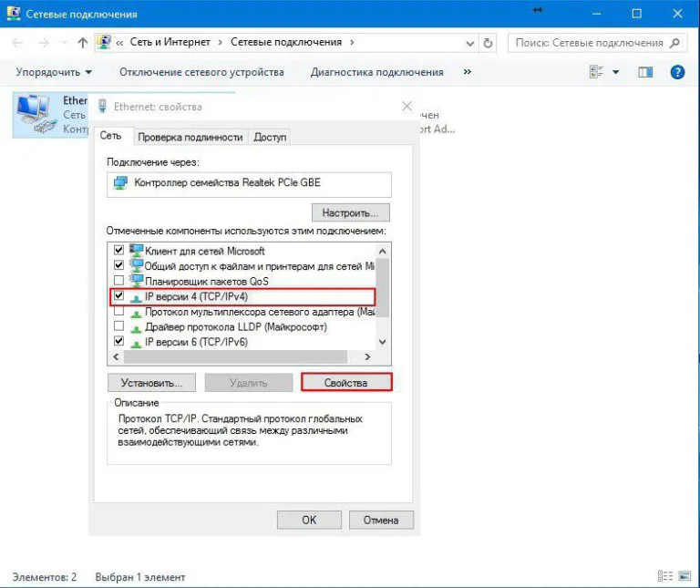Image resolution: width=700 pixels, height=588 pixels.
Task: Click the Отмена button
Action: coord(381,521)
